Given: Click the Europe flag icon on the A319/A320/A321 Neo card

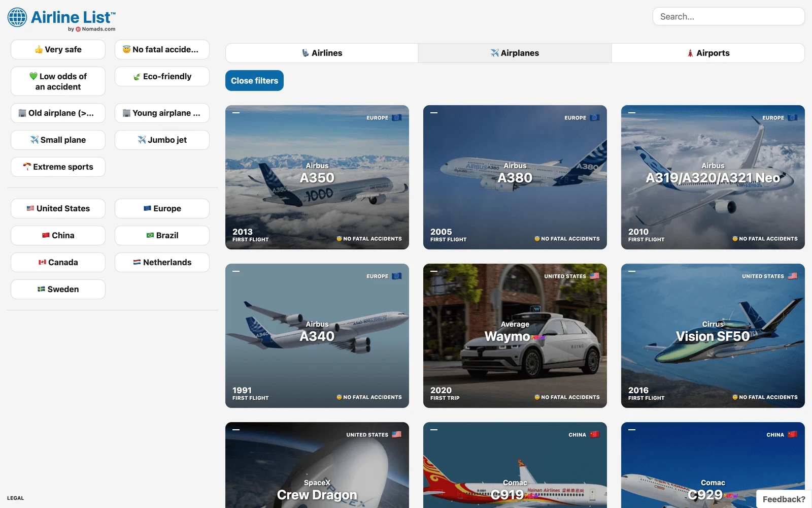Looking at the screenshot, I should click(x=793, y=118).
